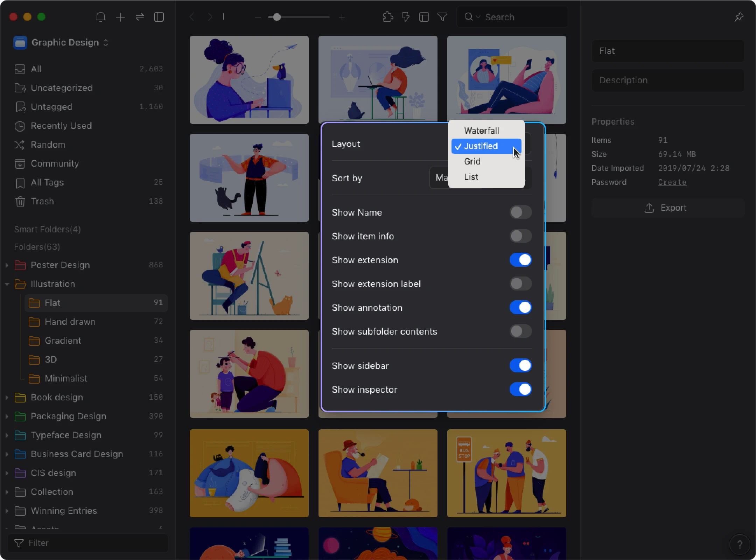This screenshot has width=756, height=560.
Task: Open Smart Folders(4) section
Action: 47,230
